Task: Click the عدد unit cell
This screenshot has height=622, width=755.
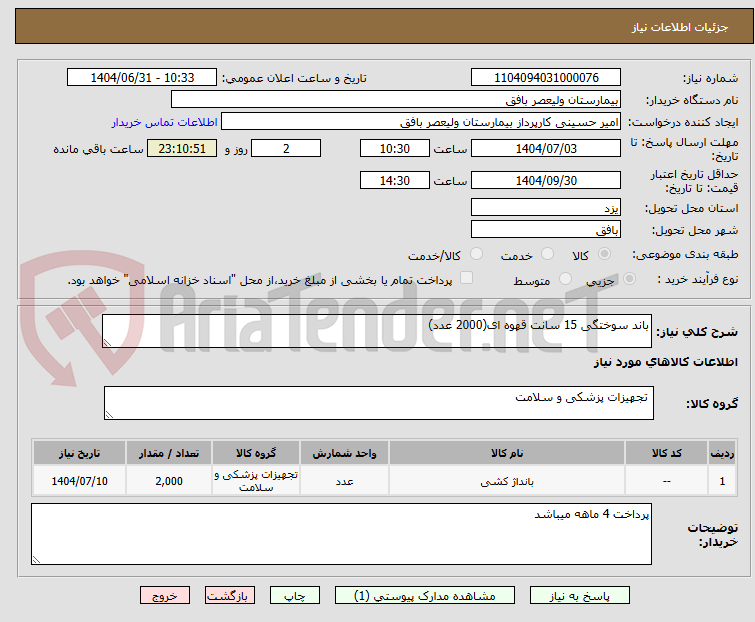Action: click(x=344, y=481)
